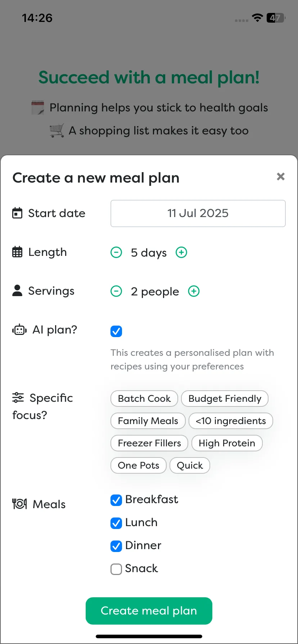Increase plan length with plus icon
Viewport: 298px width, 644px height.
[181, 252]
